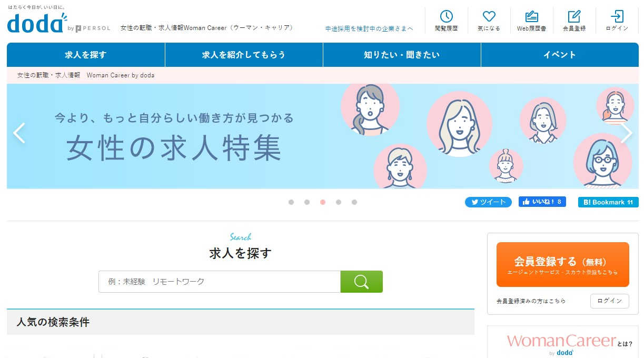Click the green magnifier search button
Screen dimensions: 644x358
tap(361, 282)
